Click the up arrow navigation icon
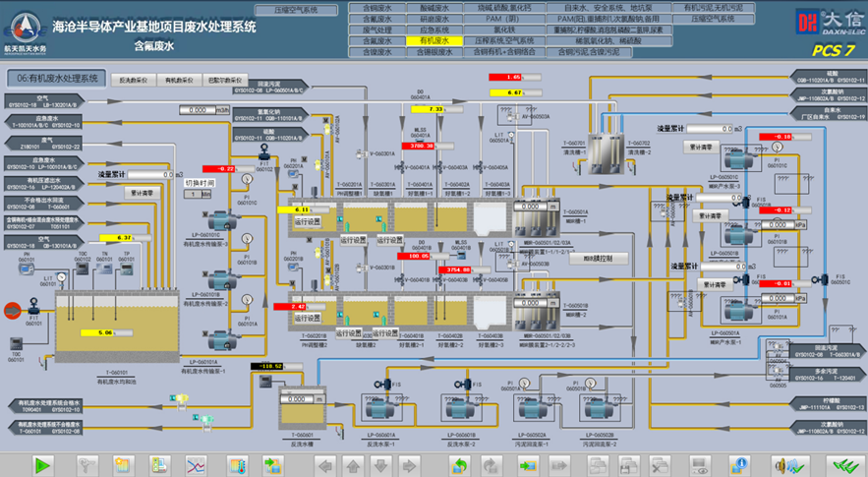 click(353, 465)
